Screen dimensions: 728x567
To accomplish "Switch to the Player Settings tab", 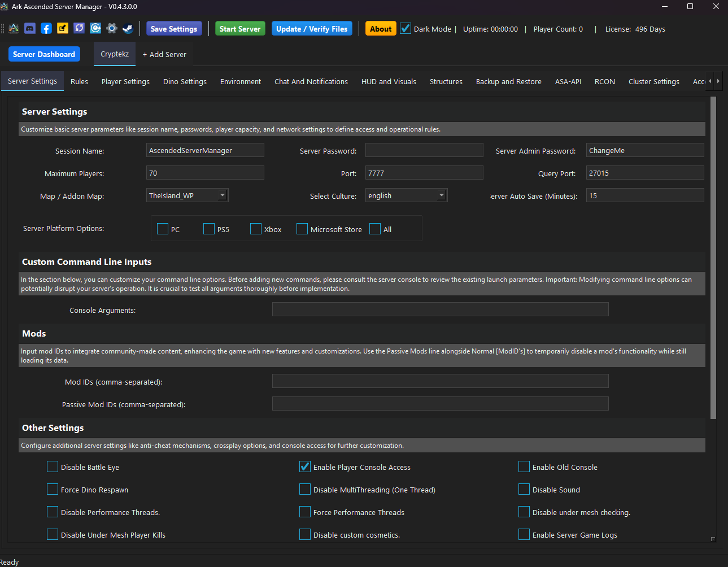I will point(125,81).
